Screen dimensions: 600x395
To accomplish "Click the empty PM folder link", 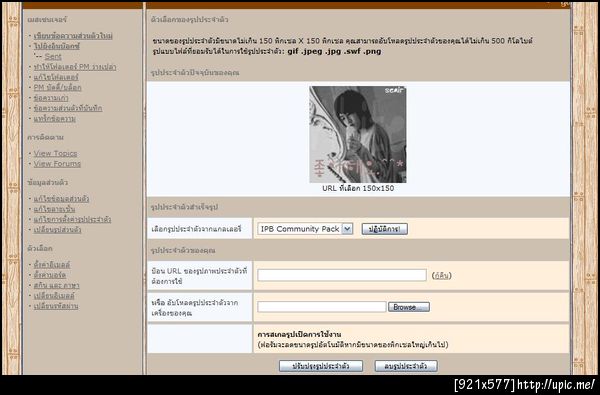I will [x=75, y=67].
